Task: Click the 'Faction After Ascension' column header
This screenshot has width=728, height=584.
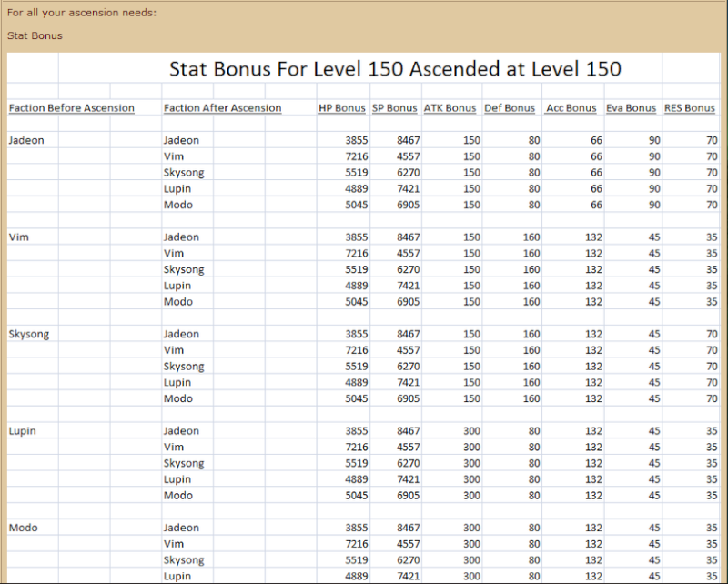Action: [222, 107]
